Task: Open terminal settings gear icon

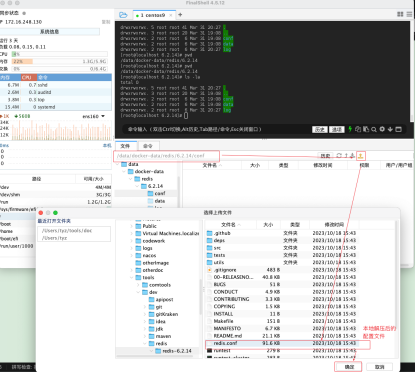Action: click(x=382, y=129)
